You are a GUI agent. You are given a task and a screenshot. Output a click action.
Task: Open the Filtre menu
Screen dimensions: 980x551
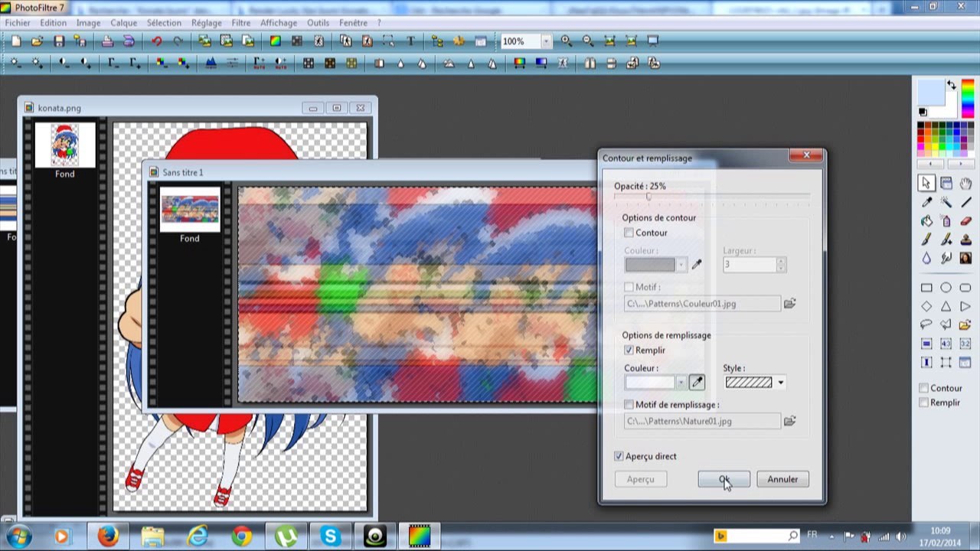(240, 23)
